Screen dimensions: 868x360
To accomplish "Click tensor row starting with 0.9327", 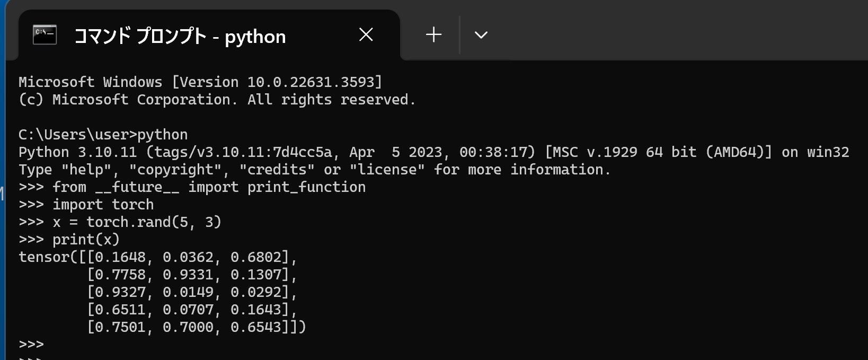I will (x=192, y=292).
